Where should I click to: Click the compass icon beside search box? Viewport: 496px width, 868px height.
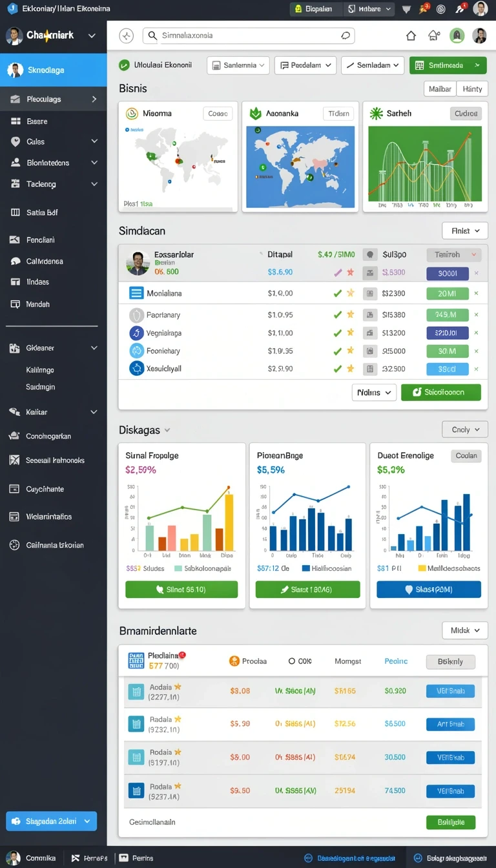[127, 36]
